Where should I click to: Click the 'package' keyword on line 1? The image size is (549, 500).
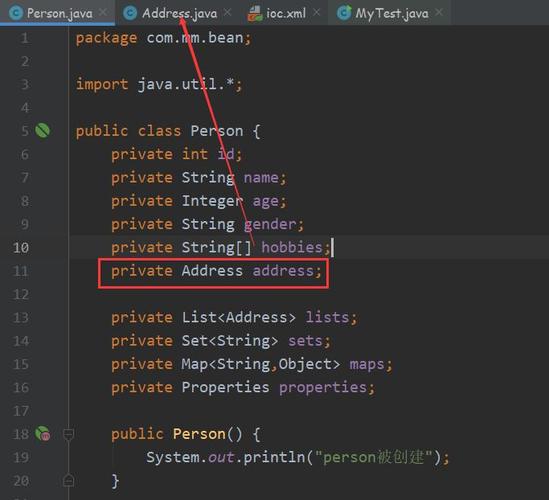pyautogui.click(x=106, y=39)
